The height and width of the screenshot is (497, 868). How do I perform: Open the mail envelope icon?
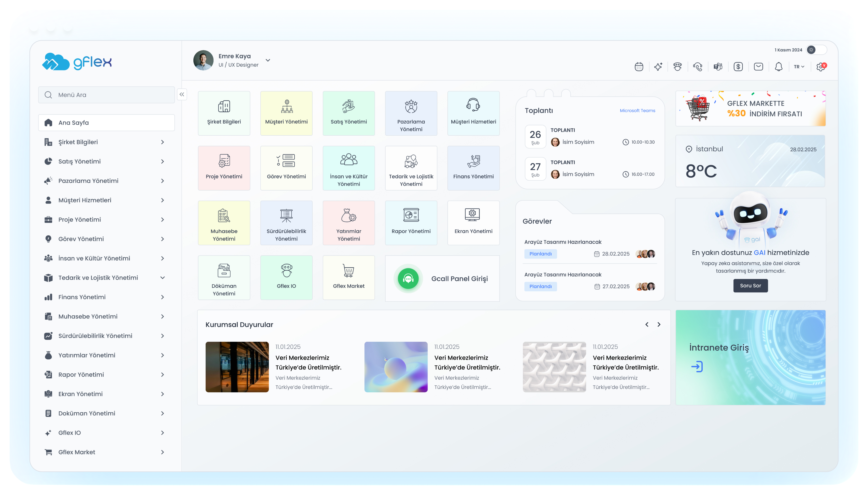(758, 67)
